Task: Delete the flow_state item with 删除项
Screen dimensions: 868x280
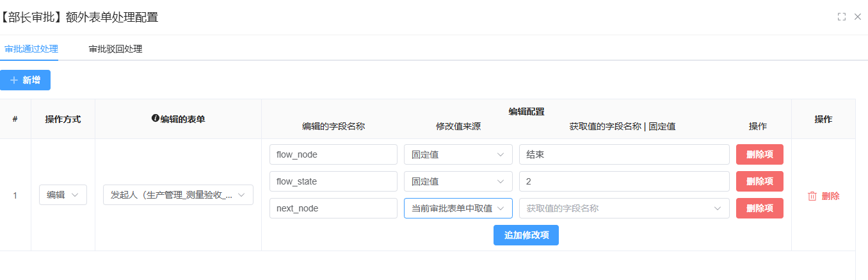Action: coord(759,181)
